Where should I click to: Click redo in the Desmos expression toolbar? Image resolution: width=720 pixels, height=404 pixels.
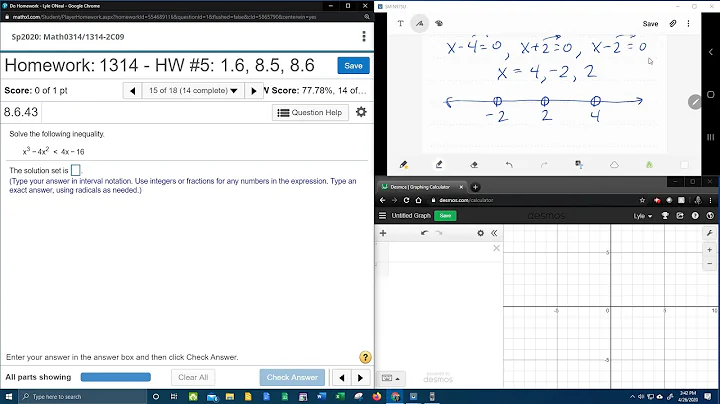pos(439,233)
